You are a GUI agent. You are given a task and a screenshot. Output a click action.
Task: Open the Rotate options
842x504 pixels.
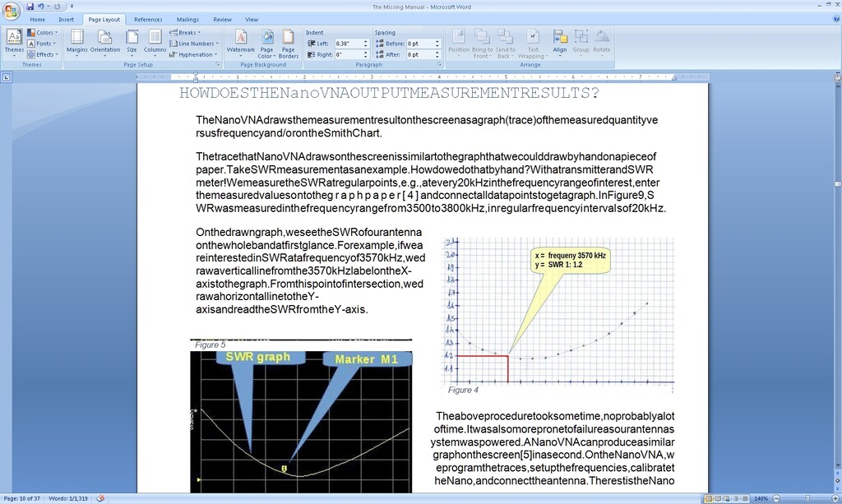601,43
